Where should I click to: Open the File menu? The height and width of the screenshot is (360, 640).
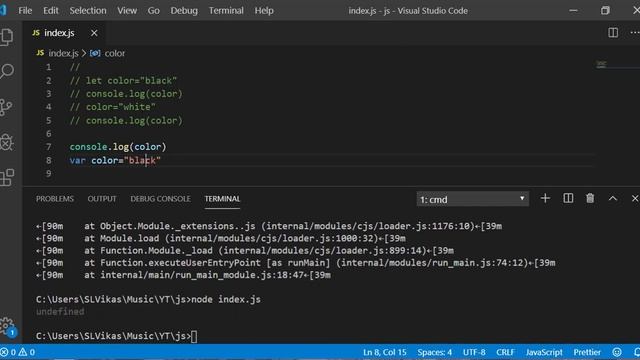[x=25, y=11]
